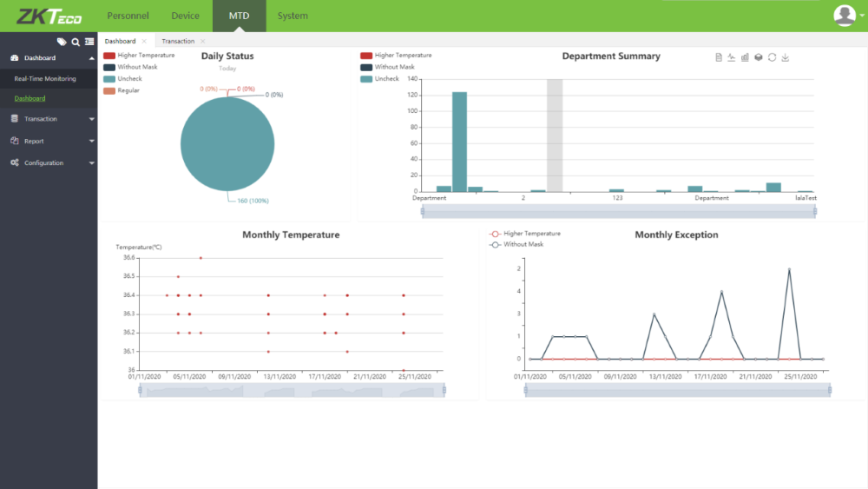The width and height of the screenshot is (868, 489).
Task: Switch to the Transaction tab
Action: coord(178,42)
